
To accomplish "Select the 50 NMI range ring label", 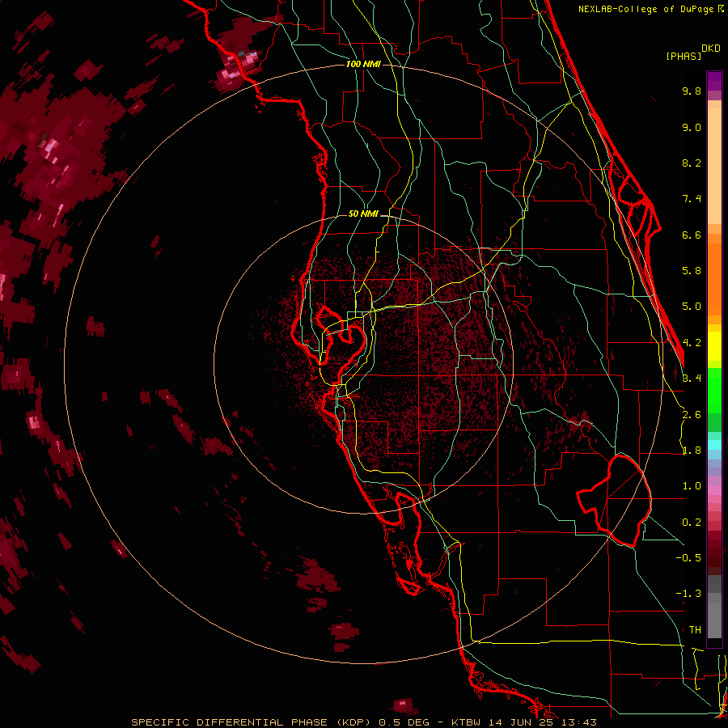I will pos(363,214).
